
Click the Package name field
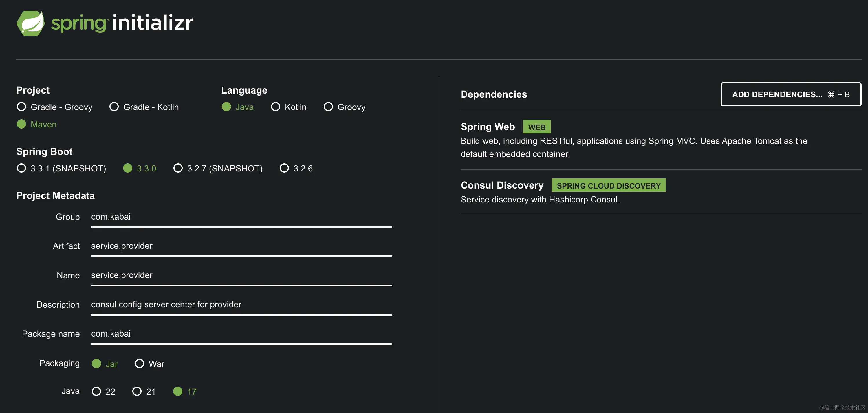(241, 334)
